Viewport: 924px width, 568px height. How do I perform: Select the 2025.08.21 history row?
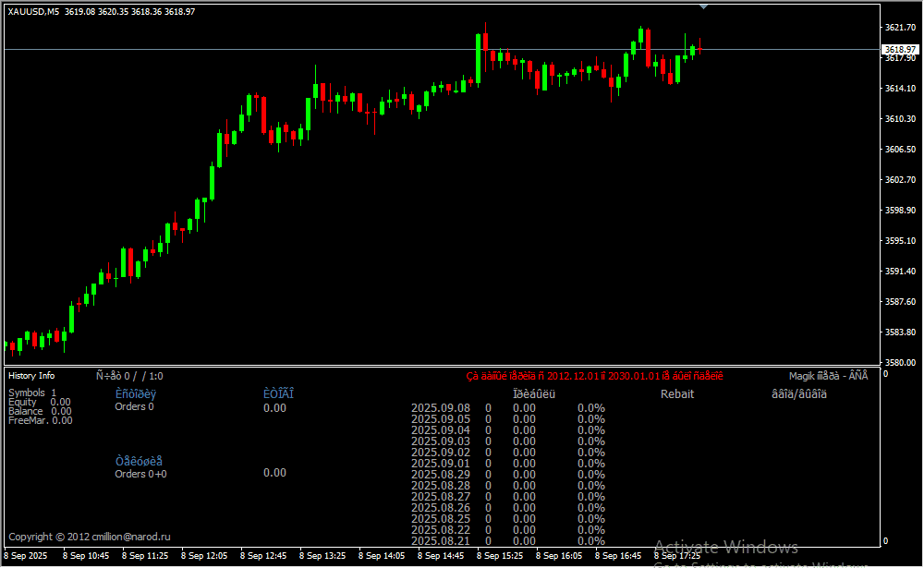(440, 540)
